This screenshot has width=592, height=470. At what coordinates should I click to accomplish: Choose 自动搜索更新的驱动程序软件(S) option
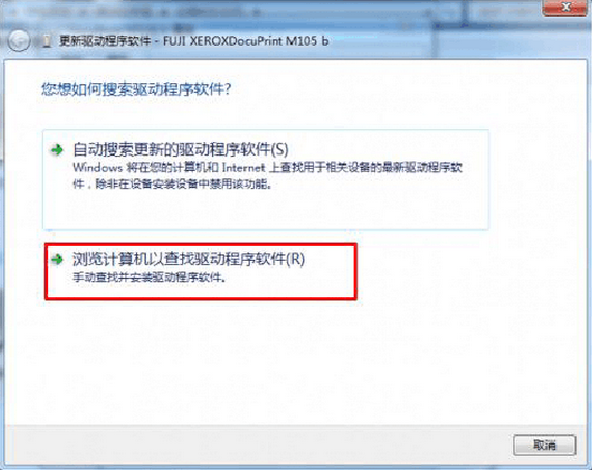click(265, 179)
